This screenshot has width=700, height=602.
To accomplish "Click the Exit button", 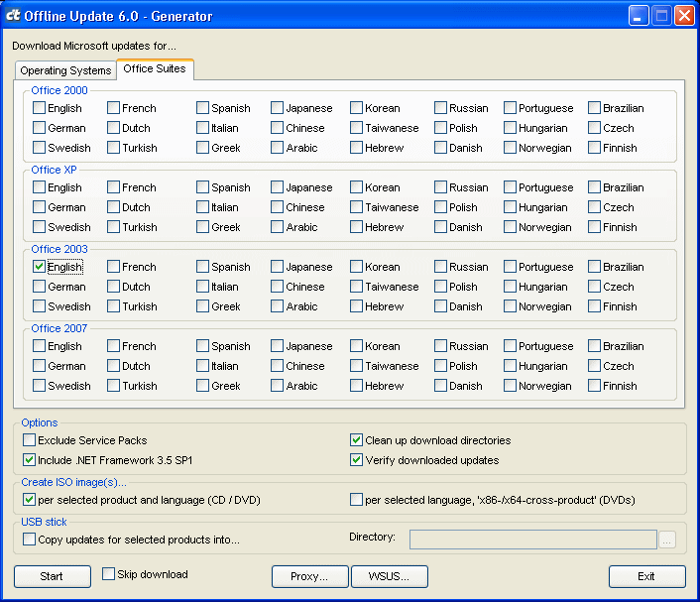I will [x=646, y=576].
